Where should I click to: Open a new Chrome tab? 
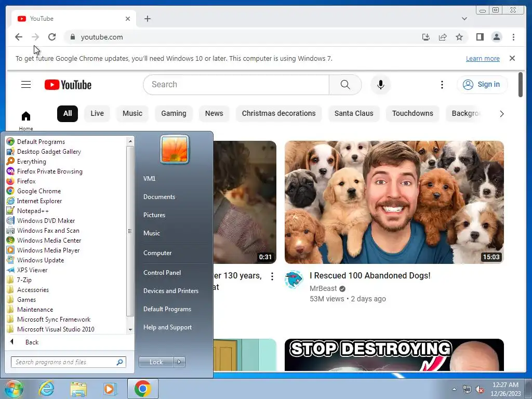click(147, 19)
